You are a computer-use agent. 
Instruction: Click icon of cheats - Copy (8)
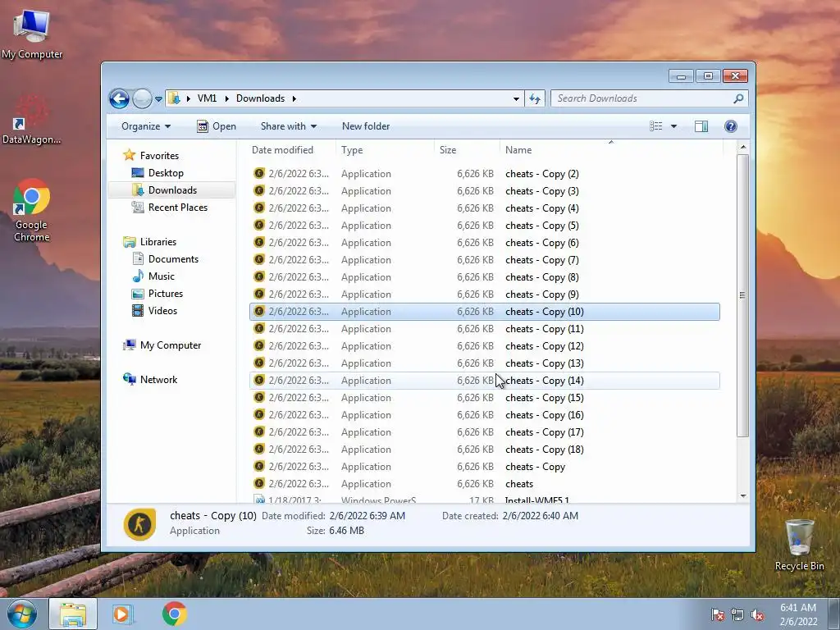pos(259,277)
